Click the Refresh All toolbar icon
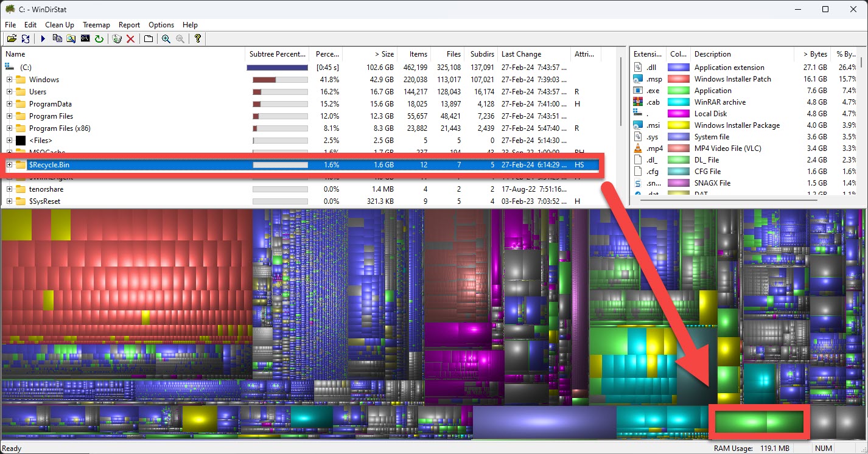This screenshot has height=454, width=868. (26, 38)
